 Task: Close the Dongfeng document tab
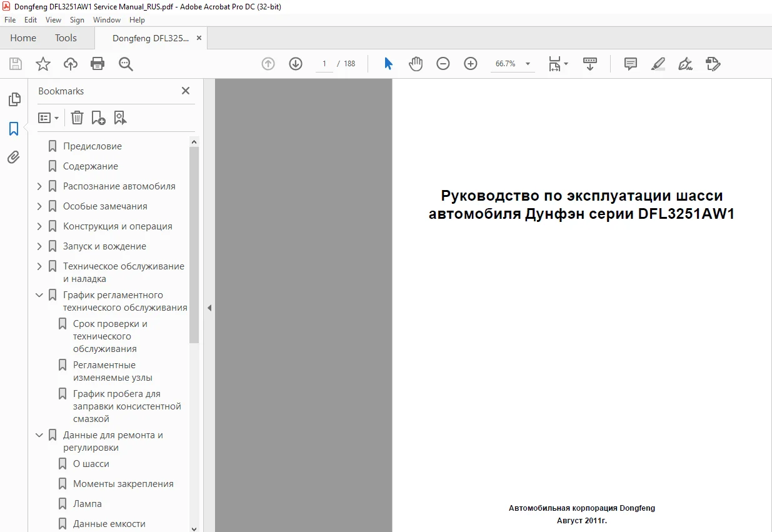click(199, 38)
